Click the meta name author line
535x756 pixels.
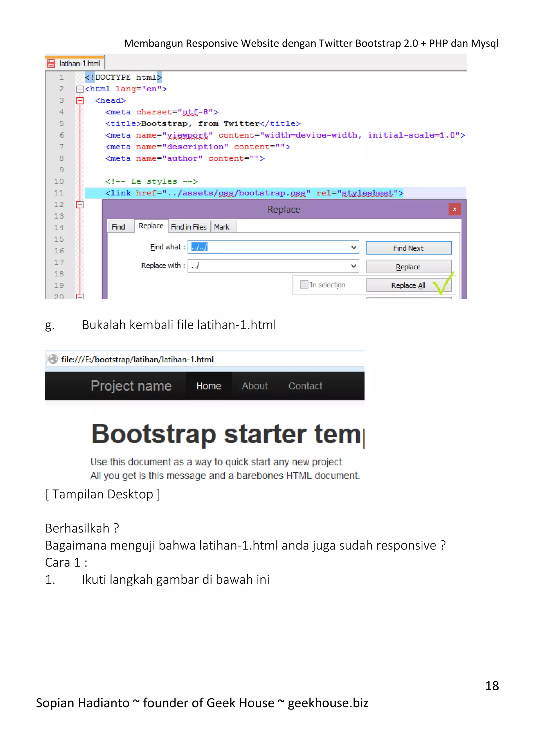(185, 158)
